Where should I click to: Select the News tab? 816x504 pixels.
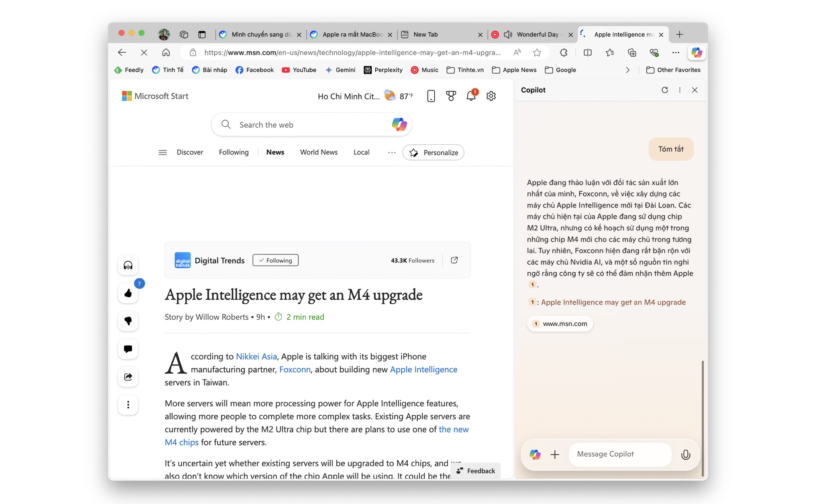pos(275,152)
